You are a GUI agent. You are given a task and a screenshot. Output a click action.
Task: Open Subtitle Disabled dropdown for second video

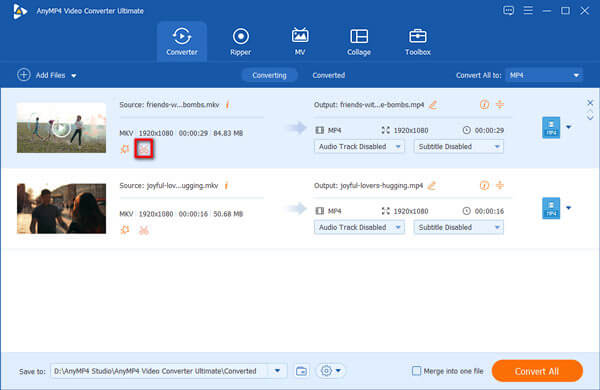[x=458, y=227]
